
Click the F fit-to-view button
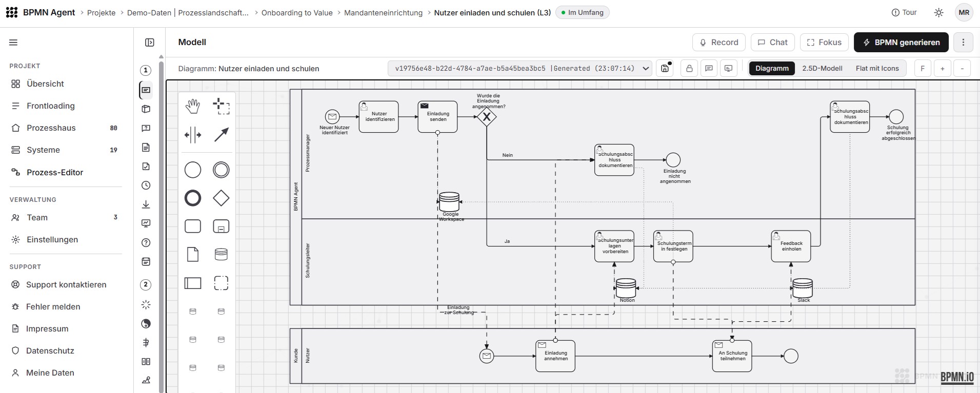tap(923, 69)
